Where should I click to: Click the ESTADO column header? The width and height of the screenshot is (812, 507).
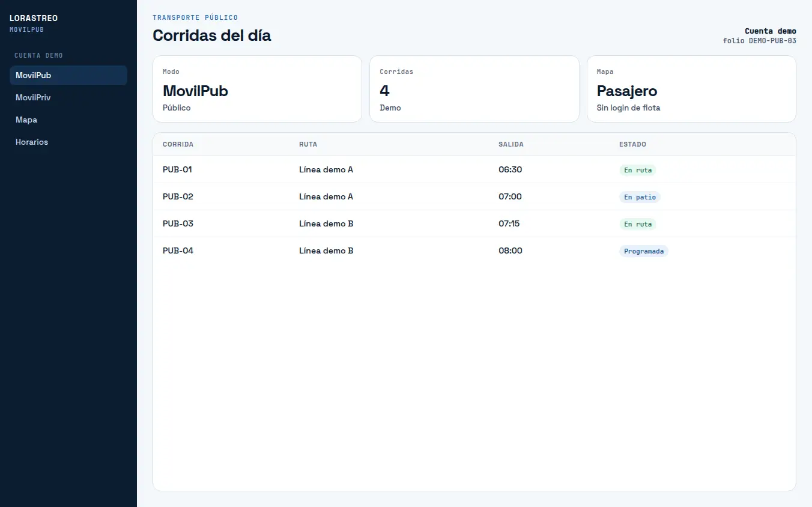click(632, 145)
